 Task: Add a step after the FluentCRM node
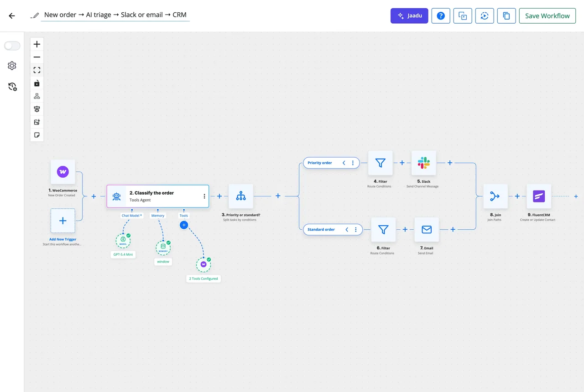(x=576, y=196)
